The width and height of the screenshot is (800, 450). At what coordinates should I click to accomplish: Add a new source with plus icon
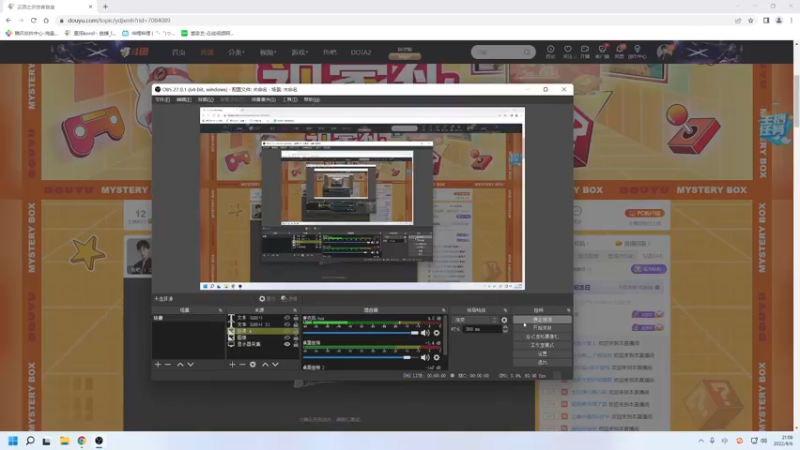(232, 364)
